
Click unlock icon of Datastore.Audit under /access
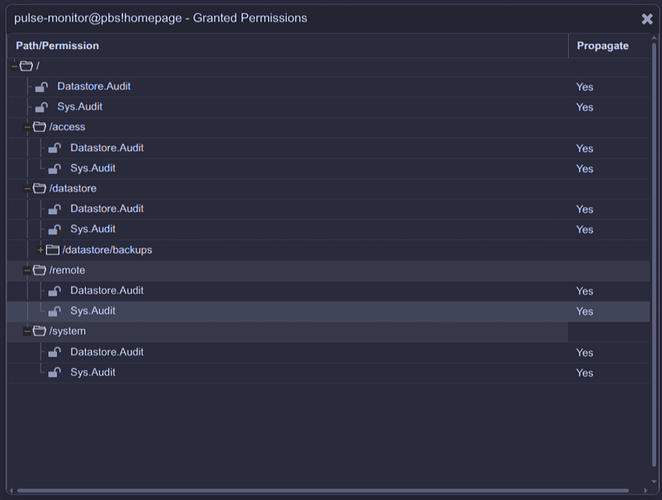tap(54, 148)
